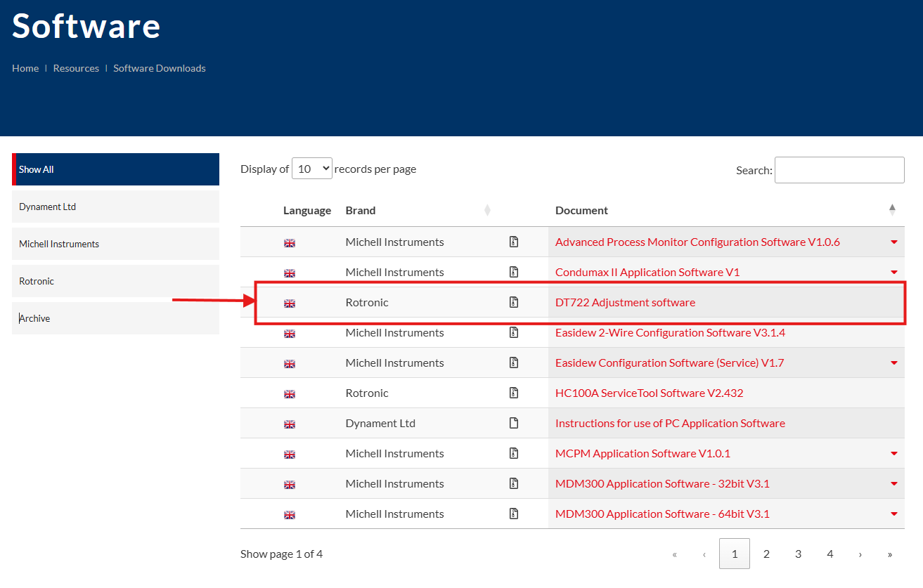Open Condumax II Application Software V1 link
The image size is (923, 588).
click(x=647, y=272)
